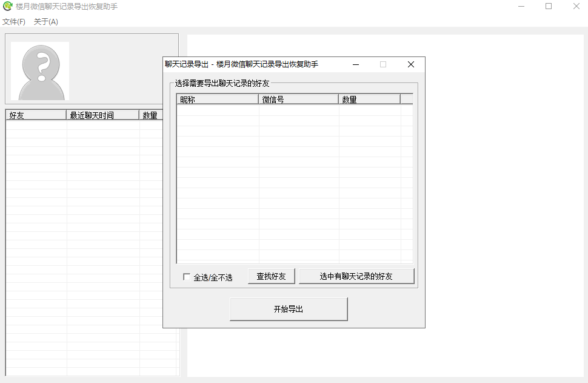Click the placeholder avatar picture
The height and width of the screenshot is (383, 588).
coord(40,71)
